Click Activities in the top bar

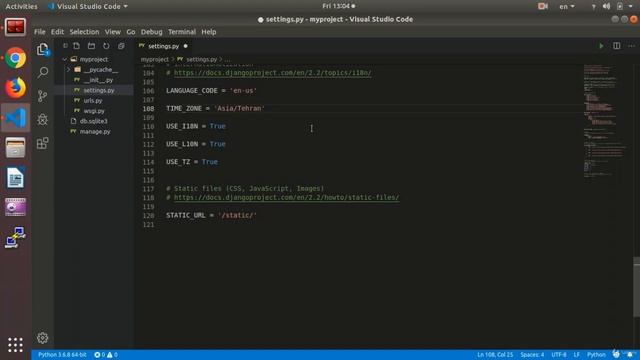tap(21, 7)
